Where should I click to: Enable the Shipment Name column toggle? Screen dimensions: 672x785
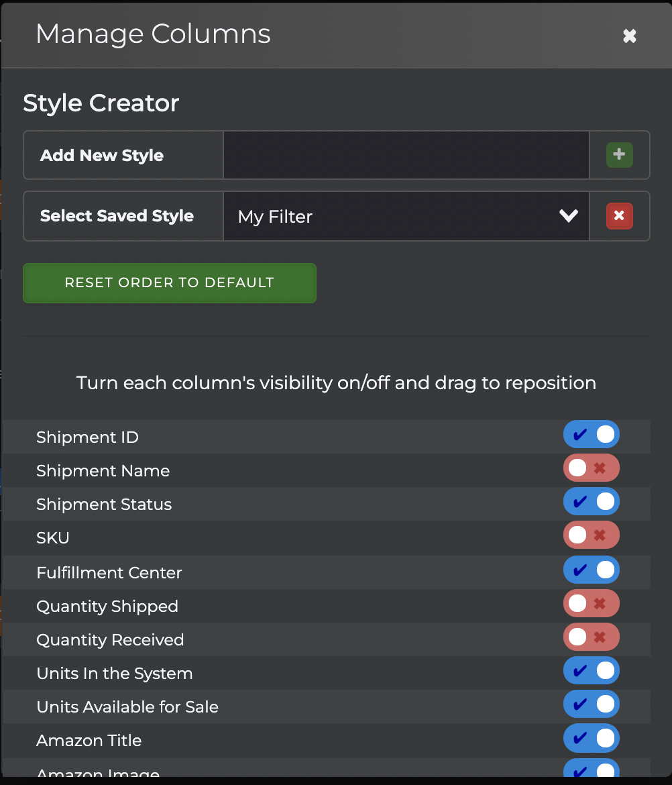tap(591, 468)
